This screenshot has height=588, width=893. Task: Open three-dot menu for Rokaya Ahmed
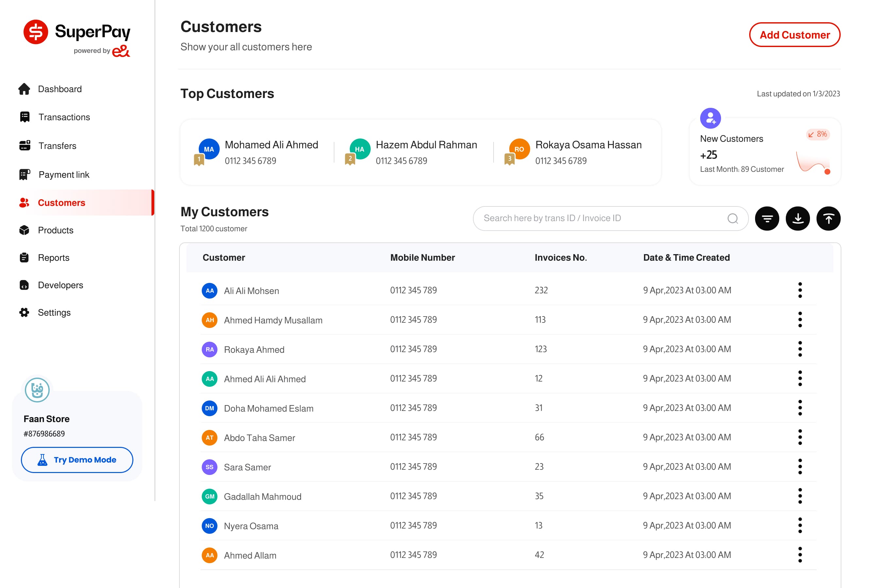[800, 349]
